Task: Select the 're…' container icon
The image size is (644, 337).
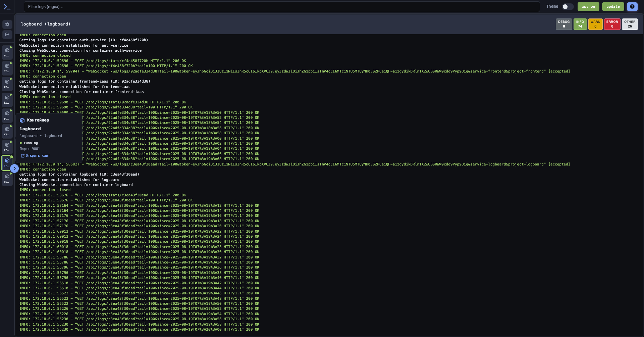Action: point(7,131)
